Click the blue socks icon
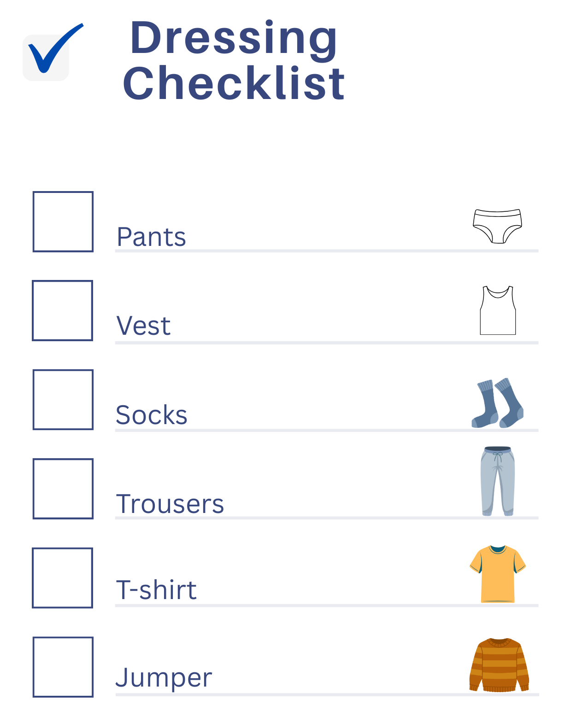The image size is (565, 728). tap(497, 403)
